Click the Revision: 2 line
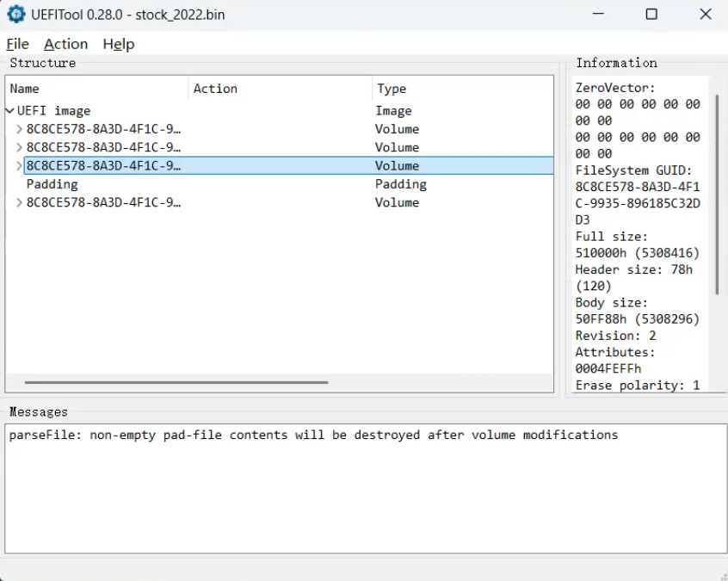 [x=615, y=336]
